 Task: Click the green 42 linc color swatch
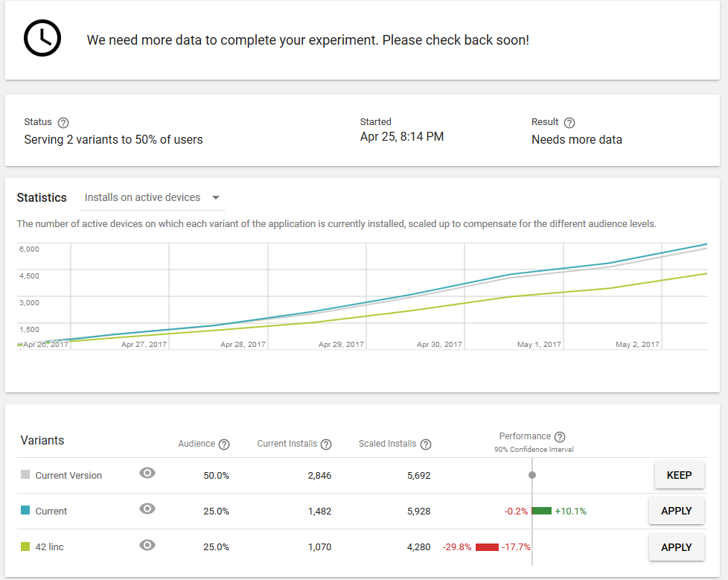tap(25, 546)
